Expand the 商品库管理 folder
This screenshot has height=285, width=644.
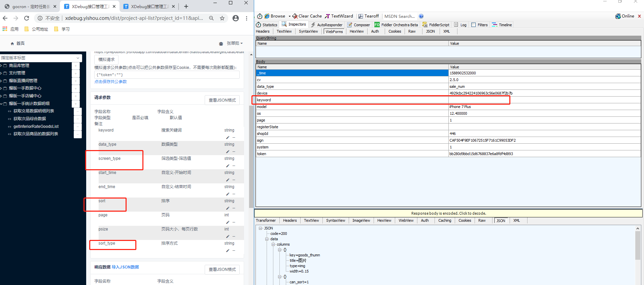[1, 66]
